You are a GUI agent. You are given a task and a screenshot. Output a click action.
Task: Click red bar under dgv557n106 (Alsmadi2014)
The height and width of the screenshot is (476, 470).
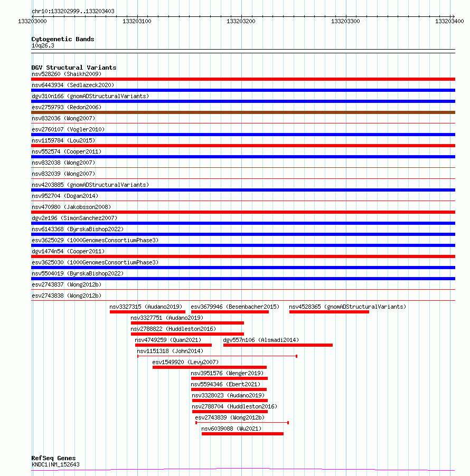[278, 345]
